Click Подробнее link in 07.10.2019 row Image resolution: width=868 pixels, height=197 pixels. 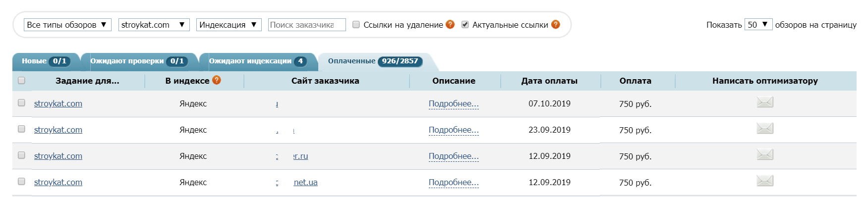click(x=454, y=104)
